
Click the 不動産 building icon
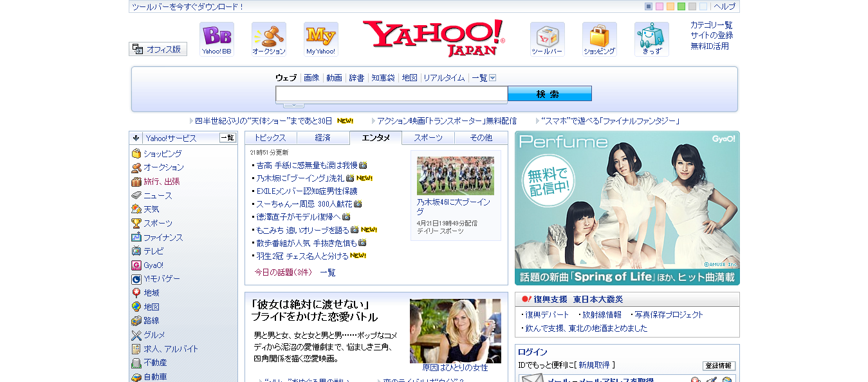pyautogui.click(x=136, y=363)
